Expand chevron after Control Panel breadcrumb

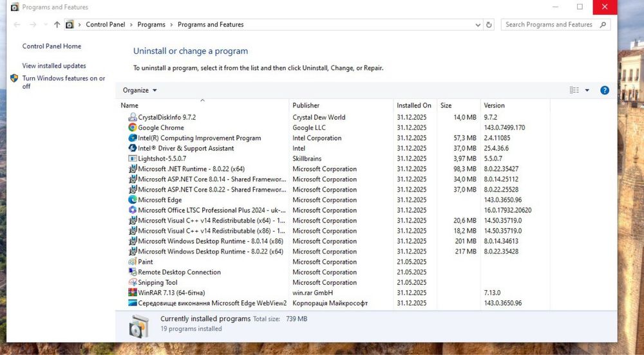pyautogui.click(x=131, y=24)
